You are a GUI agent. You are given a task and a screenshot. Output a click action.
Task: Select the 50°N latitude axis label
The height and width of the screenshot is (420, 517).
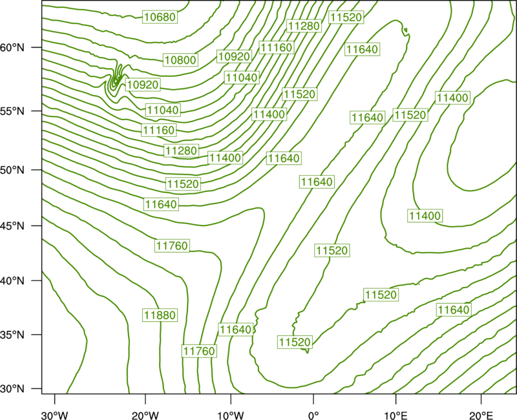(12, 170)
